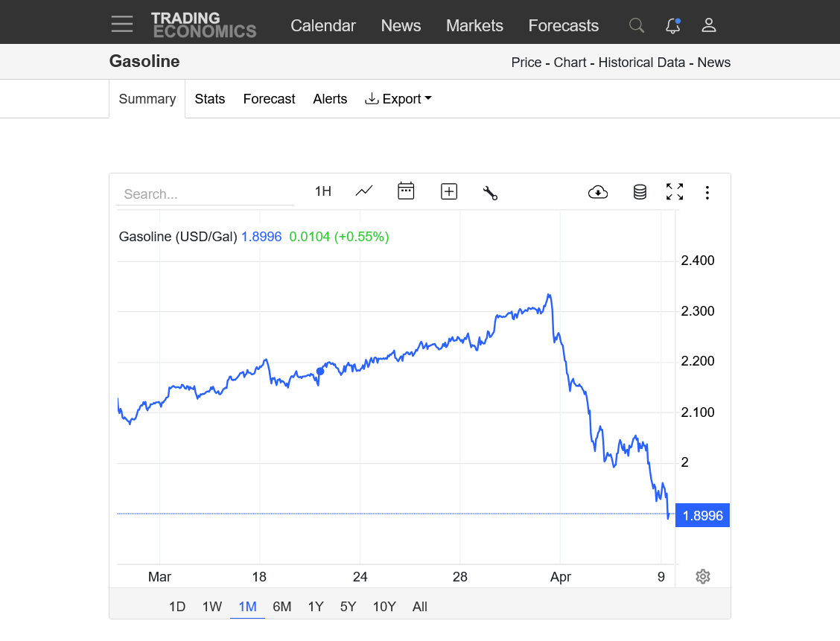Click in the chart Search field
The height and width of the screenshot is (641, 840).
pyautogui.click(x=205, y=194)
